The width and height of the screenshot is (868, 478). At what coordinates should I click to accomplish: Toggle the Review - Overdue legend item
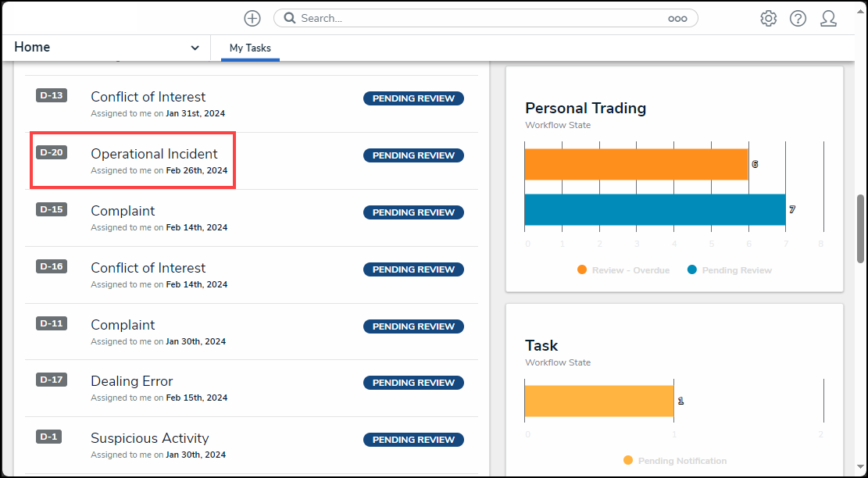(623, 270)
